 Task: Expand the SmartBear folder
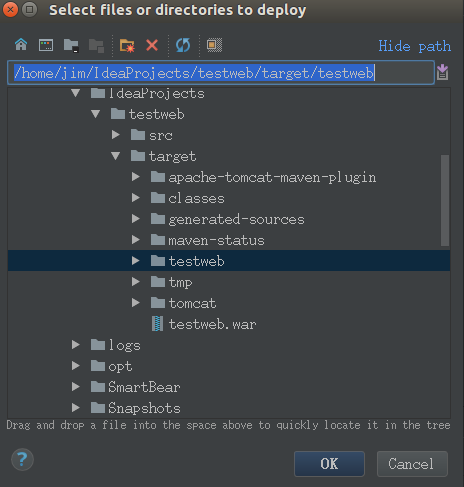[76, 387]
